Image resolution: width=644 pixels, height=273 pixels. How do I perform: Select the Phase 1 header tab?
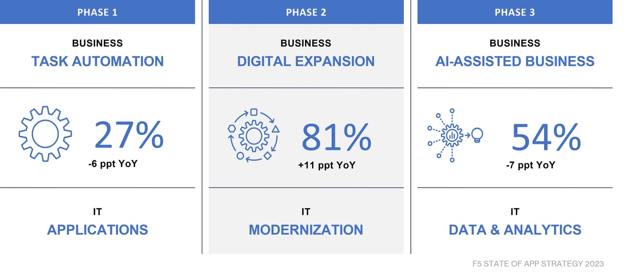coord(97,12)
